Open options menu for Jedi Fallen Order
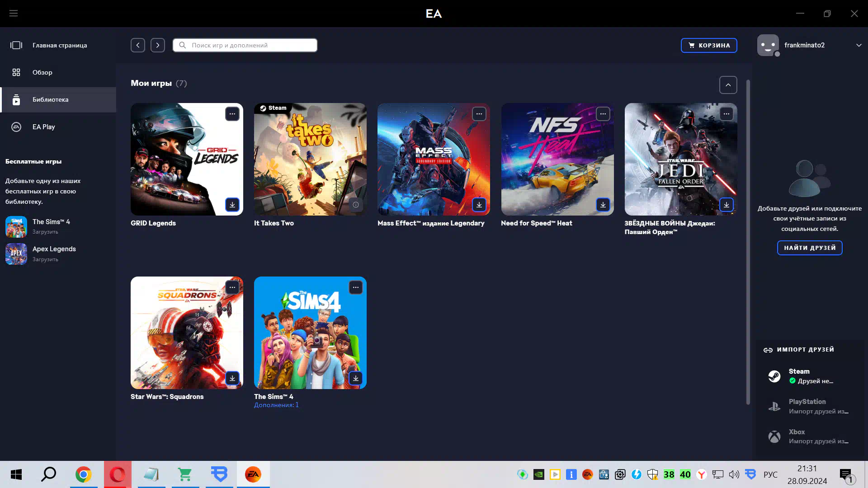Image resolution: width=868 pixels, height=488 pixels. 726,114
